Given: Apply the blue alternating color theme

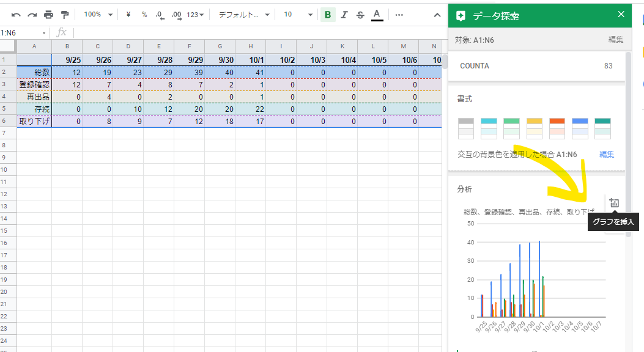Looking at the screenshot, I should tap(580, 129).
